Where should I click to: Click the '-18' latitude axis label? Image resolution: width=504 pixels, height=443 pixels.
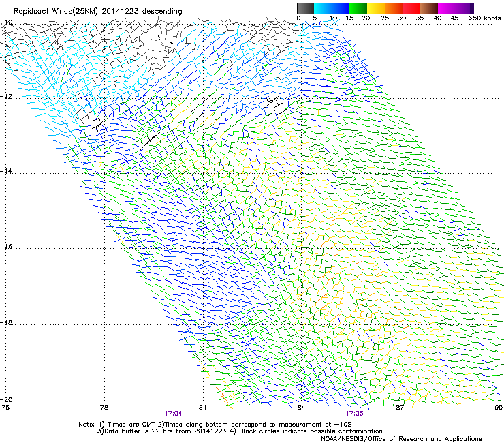coord(7,322)
